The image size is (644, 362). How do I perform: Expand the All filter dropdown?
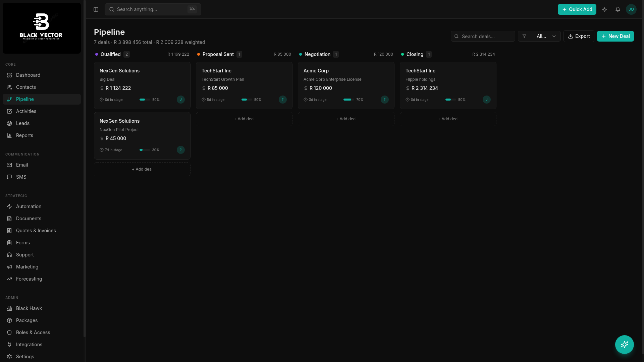pyautogui.click(x=539, y=36)
